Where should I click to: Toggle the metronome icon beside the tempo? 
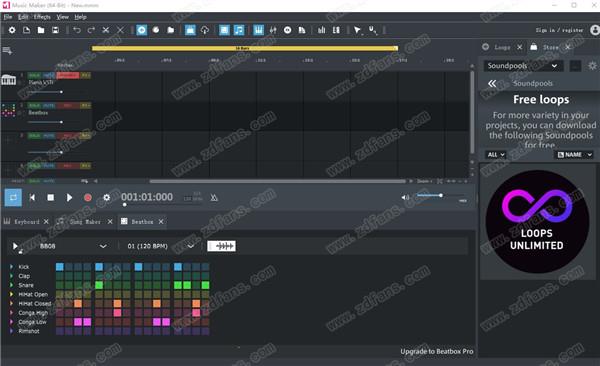click(214, 198)
